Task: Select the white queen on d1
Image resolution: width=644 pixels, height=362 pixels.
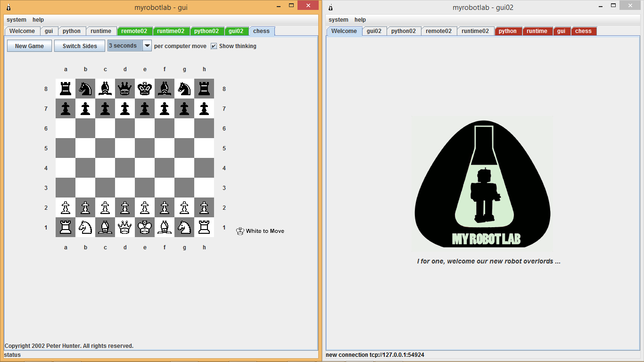Action: (125, 227)
